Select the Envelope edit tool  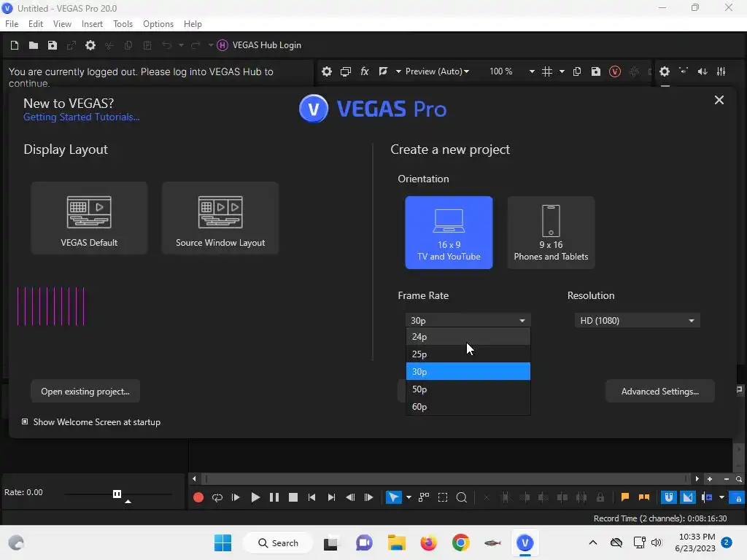(x=424, y=497)
